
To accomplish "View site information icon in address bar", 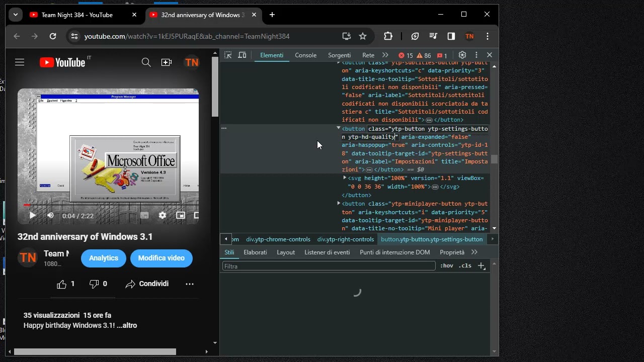I will [74, 36].
